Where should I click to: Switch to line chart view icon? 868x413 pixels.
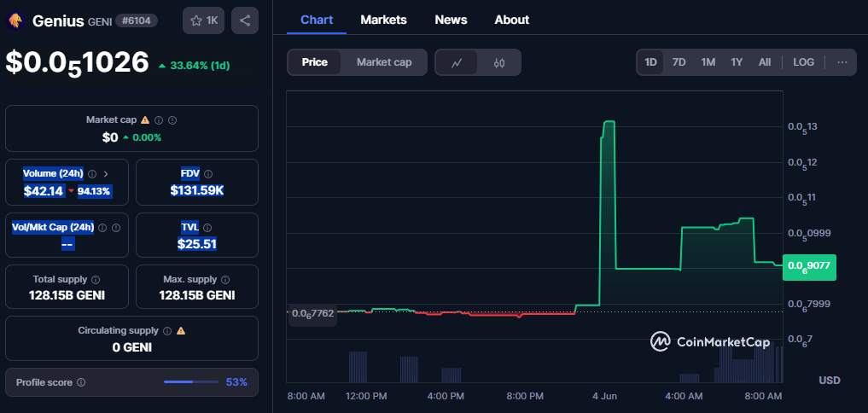pos(457,62)
